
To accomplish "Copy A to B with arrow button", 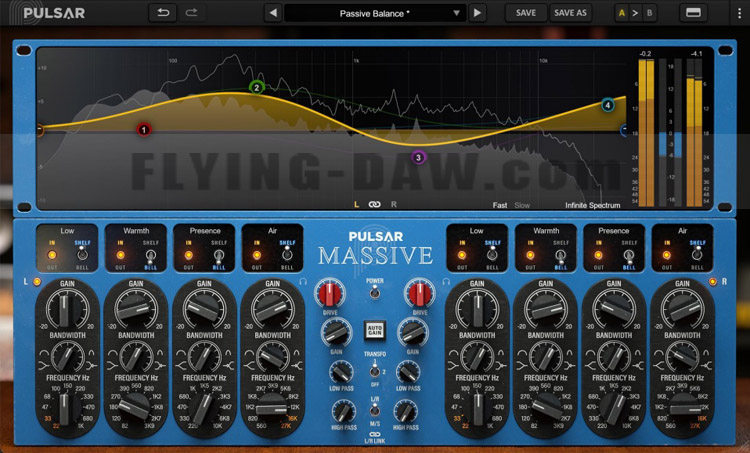I will (635, 13).
